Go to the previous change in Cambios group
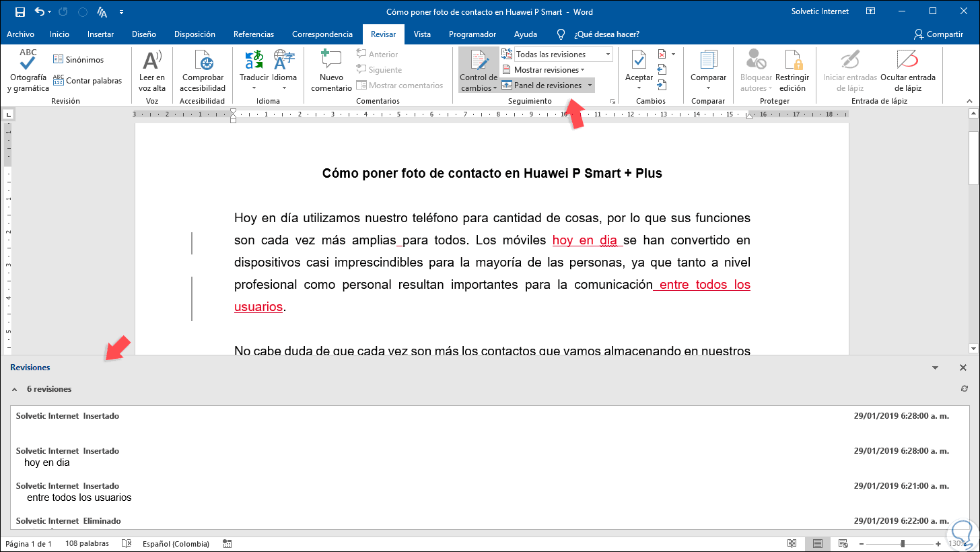This screenshot has width=980, height=552. [x=662, y=69]
